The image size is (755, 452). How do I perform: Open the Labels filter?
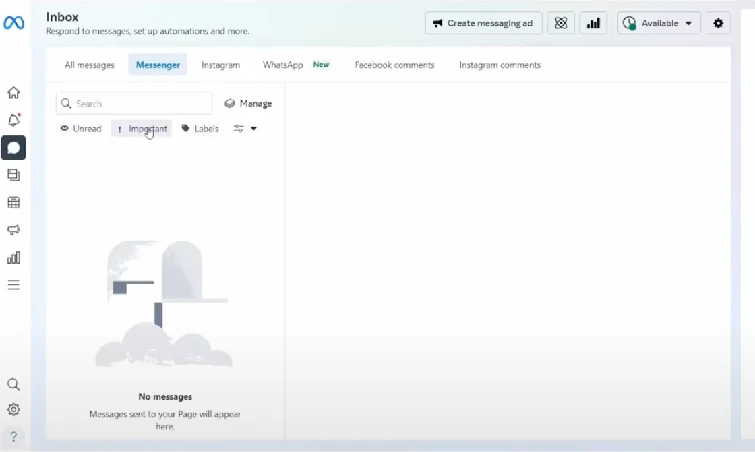click(x=200, y=129)
